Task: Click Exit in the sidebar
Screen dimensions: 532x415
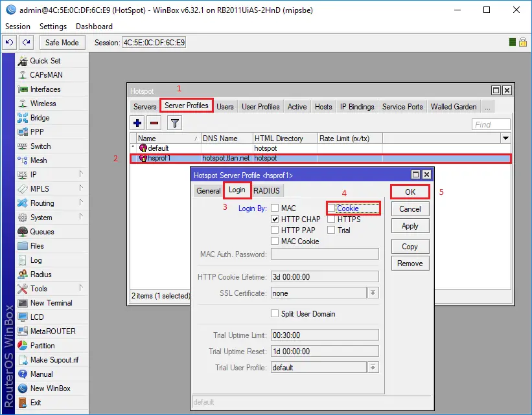Action: click(36, 403)
